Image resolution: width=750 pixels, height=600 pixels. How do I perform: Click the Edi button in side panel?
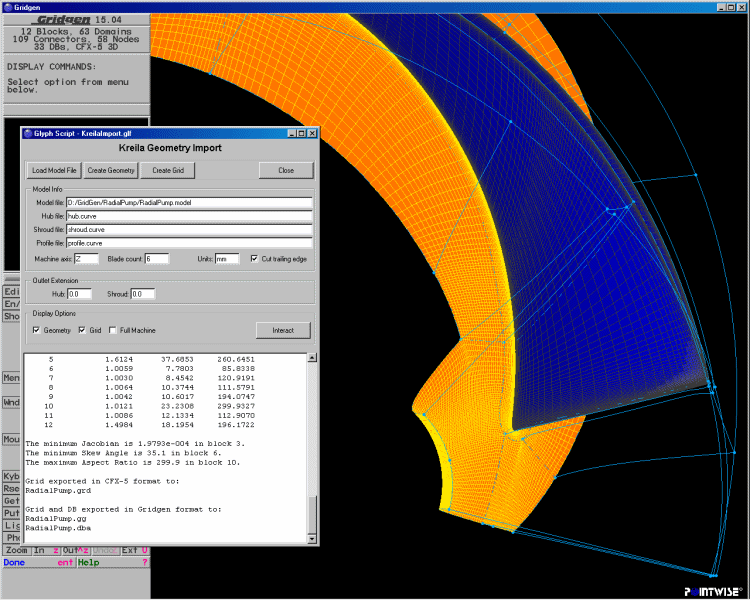point(12,292)
